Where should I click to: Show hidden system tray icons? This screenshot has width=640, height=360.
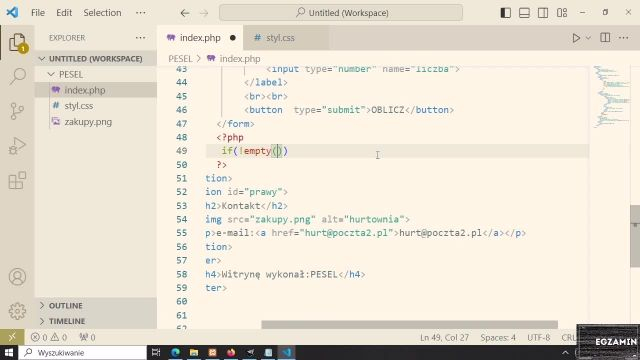565,353
